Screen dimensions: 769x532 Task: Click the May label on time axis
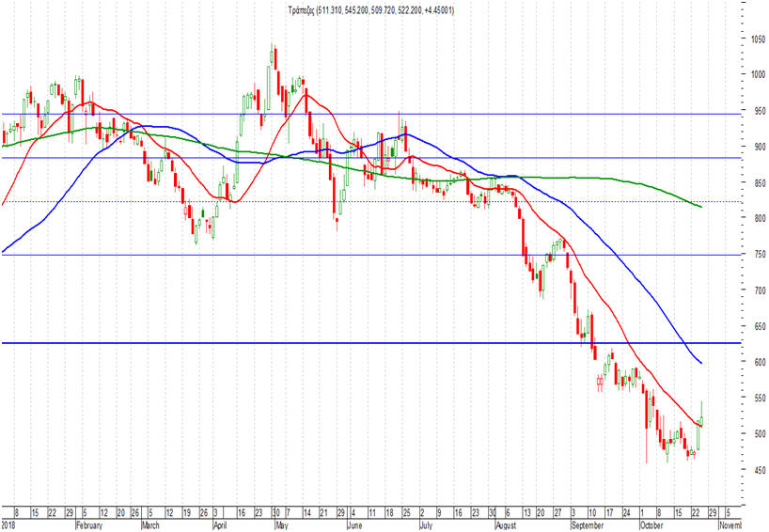pyautogui.click(x=281, y=525)
